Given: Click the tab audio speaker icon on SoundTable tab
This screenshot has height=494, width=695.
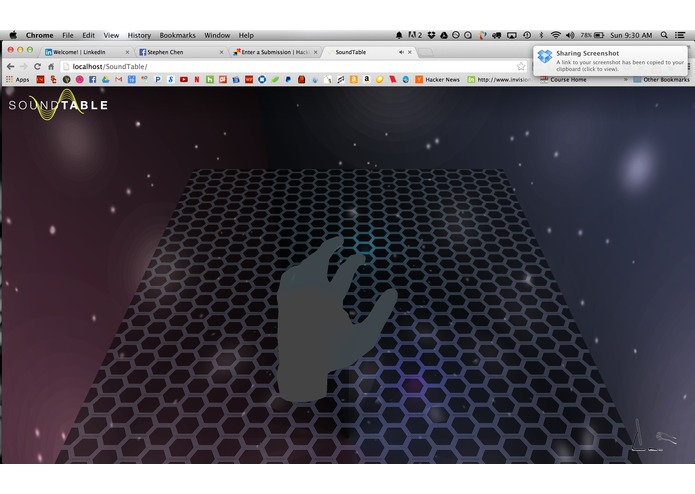Looking at the screenshot, I should (x=401, y=52).
